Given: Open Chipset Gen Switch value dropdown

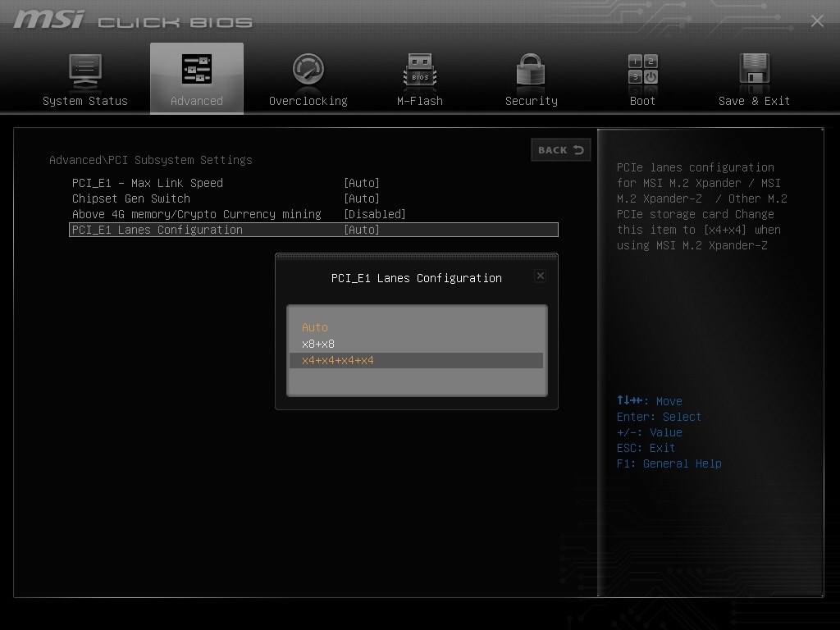Looking at the screenshot, I should click(362, 199).
